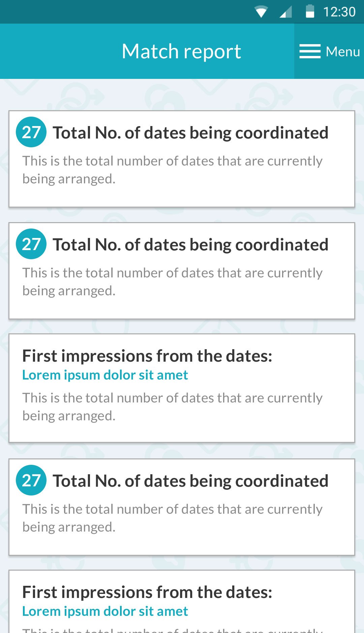Follow the upper Lorem ipsum dolor sit amet link
Image resolution: width=364 pixels, height=633 pixels.
coord(105,375)
